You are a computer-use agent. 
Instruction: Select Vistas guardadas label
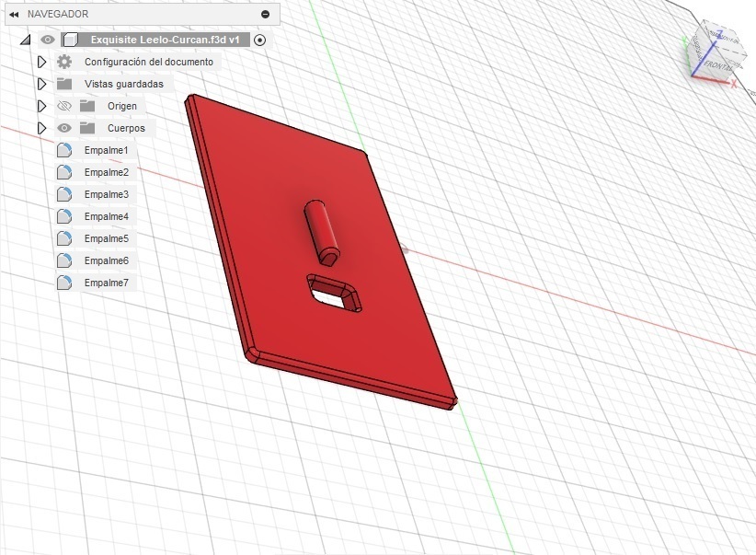124,84
